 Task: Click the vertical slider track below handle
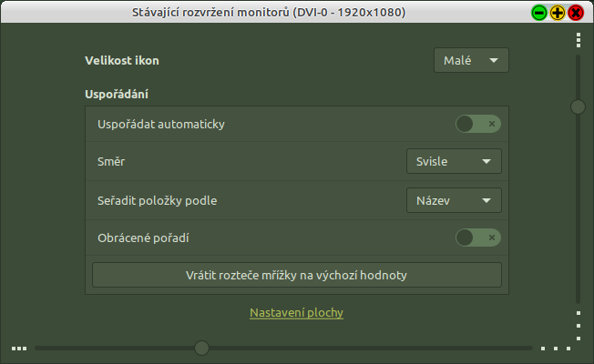[578, 209]
